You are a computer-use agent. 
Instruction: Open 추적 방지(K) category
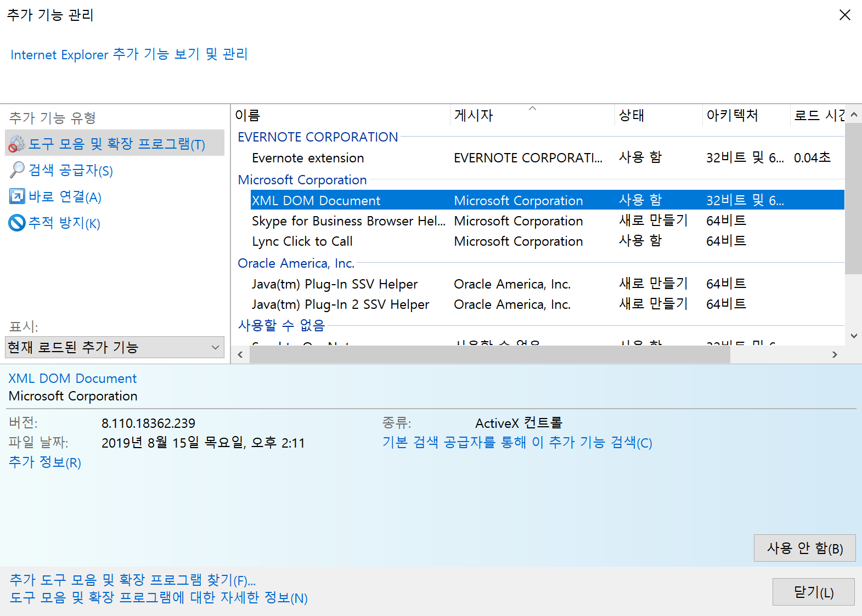[64, 223]
